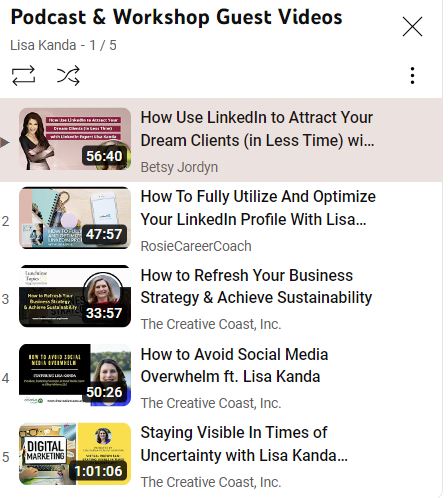
Task: Open Lisa Kanda channel link
Action: [43, 45]
